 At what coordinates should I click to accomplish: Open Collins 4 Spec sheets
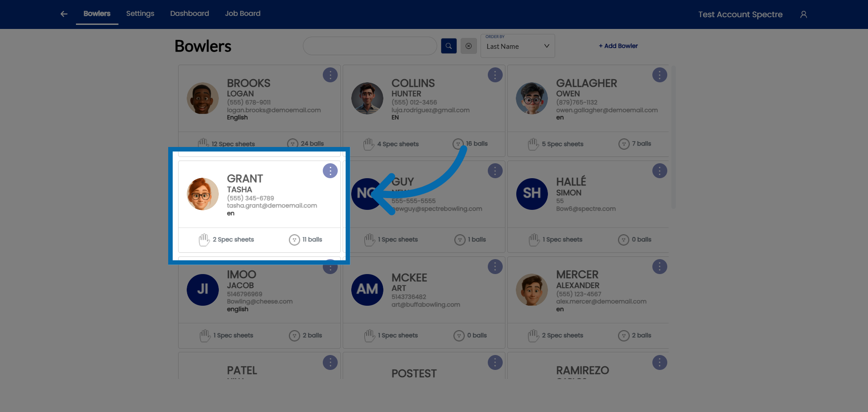(391, 144)
